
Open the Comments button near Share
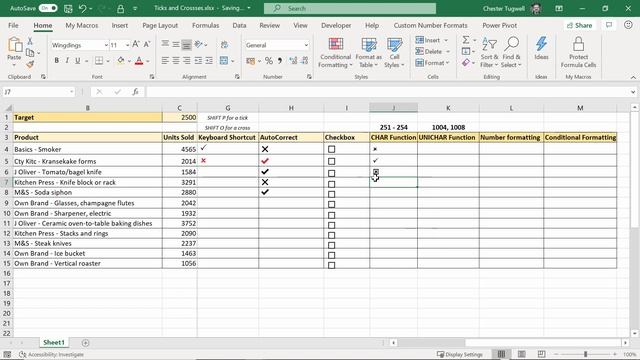(609, 25)
